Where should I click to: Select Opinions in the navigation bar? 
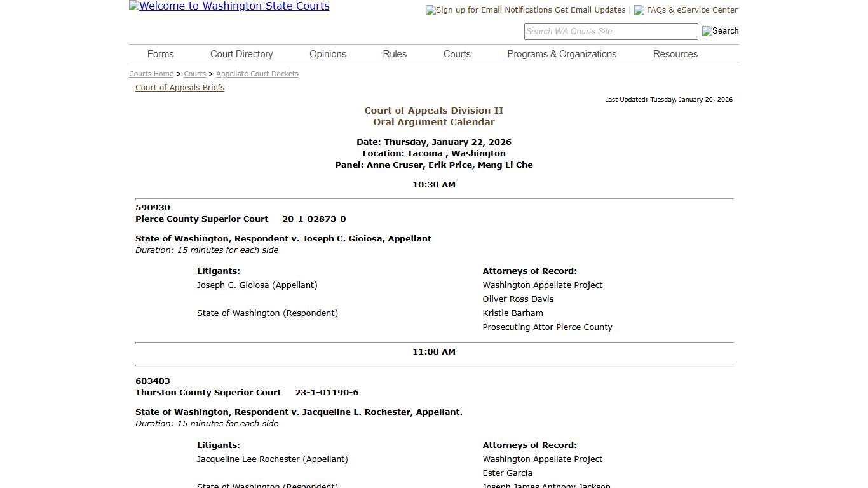tap(327, 54)
